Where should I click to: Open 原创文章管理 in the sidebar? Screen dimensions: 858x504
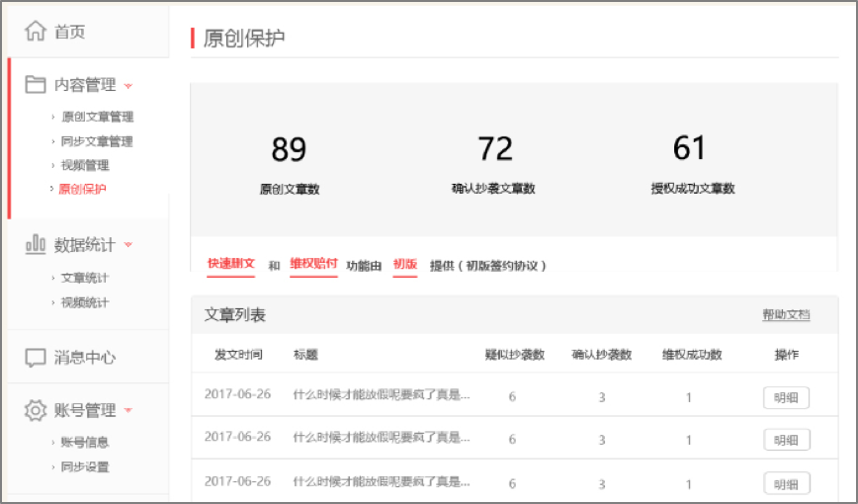[x=97, y=117]
